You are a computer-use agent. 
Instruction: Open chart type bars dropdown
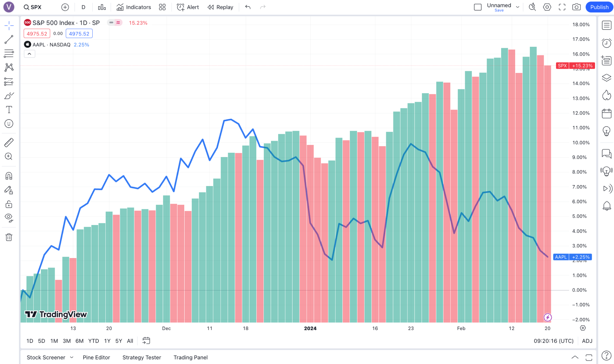click(x=102, y=7)
